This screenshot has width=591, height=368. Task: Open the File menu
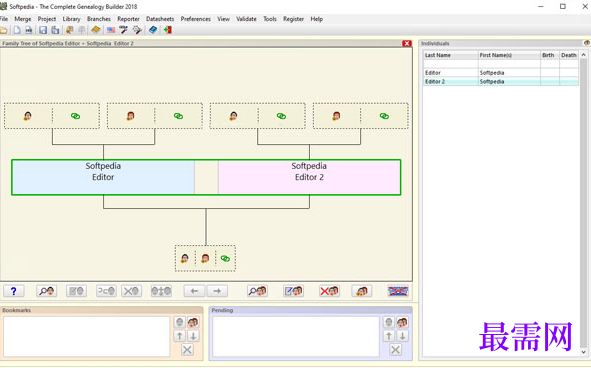coord(4,19)
